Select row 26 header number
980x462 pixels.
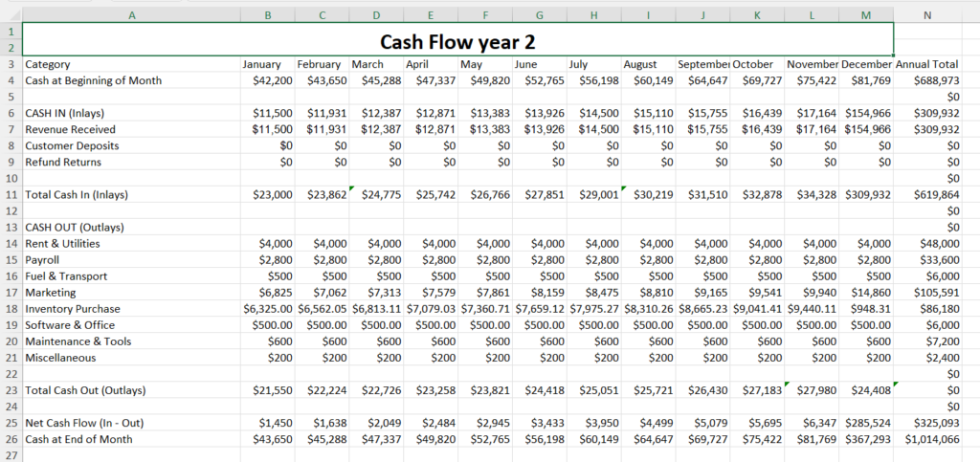click(x=11, y=439)
